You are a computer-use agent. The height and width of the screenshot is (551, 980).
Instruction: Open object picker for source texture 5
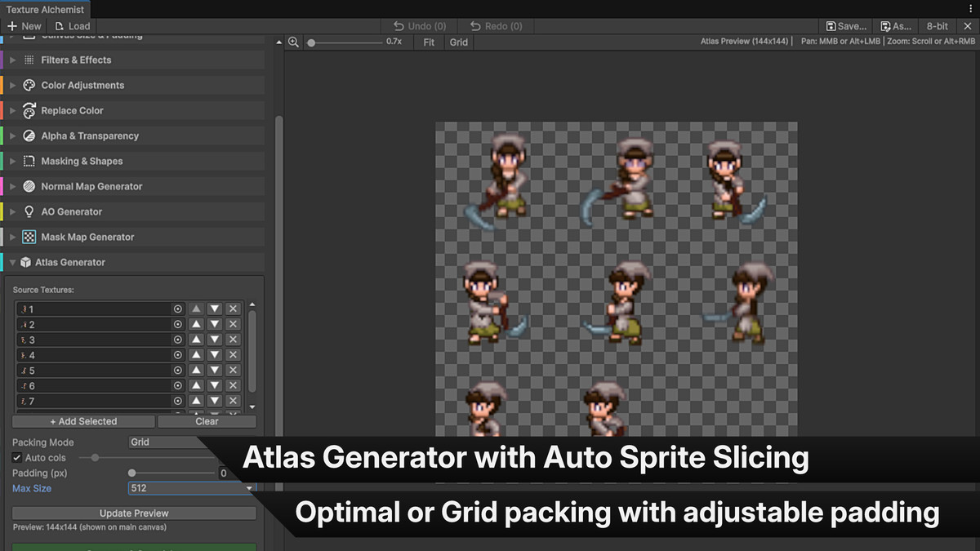[177, 371]
